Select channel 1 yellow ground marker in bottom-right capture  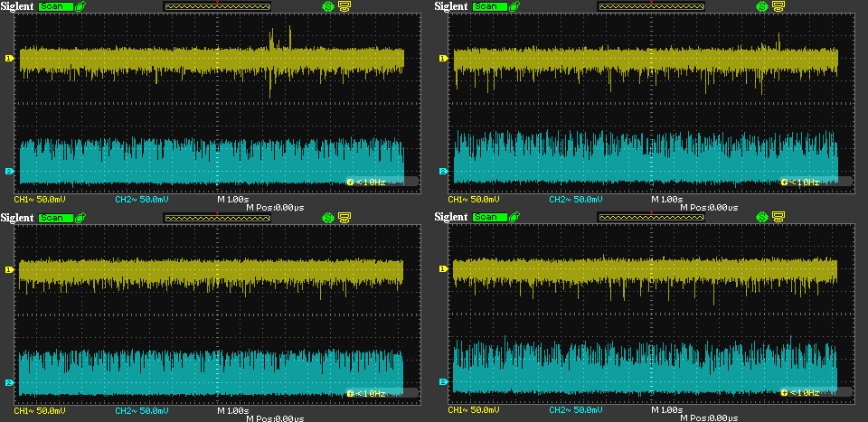coord(443,269)
